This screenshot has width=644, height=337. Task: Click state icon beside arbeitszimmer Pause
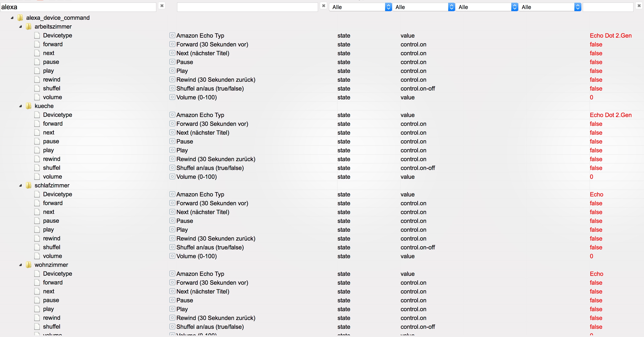click(172, 62)
